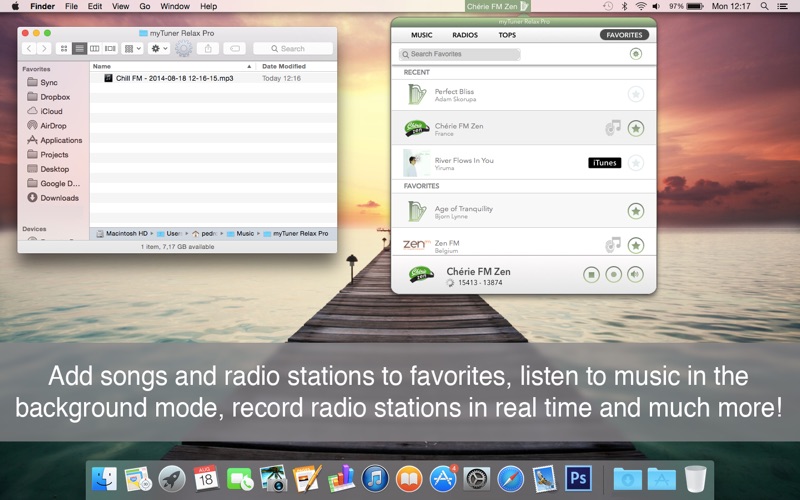Focus the Search Favorites field

pos(459,54)
